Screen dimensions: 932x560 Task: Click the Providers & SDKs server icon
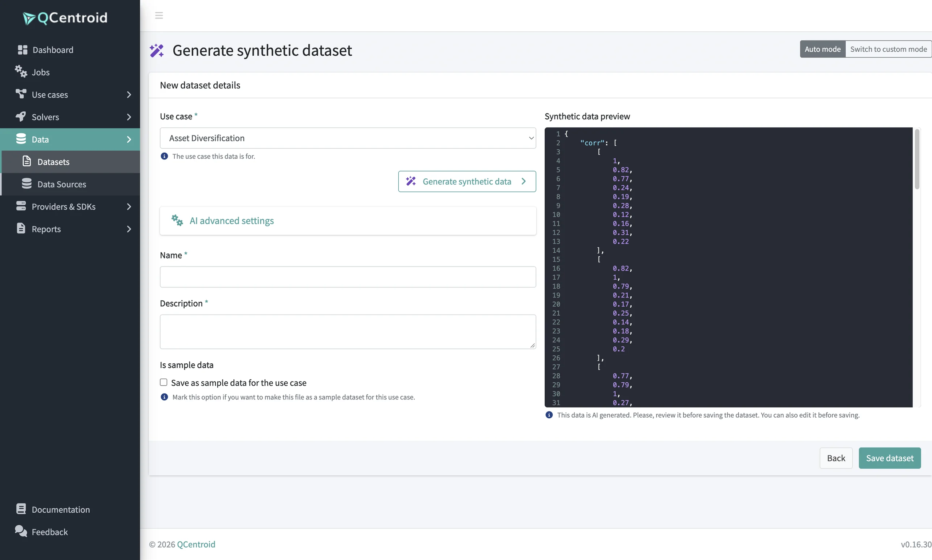tap(21, 206)
